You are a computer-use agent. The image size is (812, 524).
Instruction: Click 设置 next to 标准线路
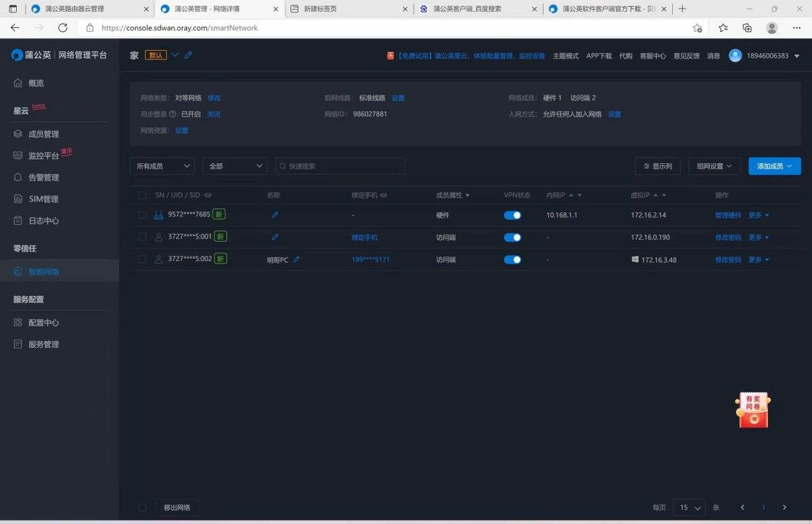398,98
